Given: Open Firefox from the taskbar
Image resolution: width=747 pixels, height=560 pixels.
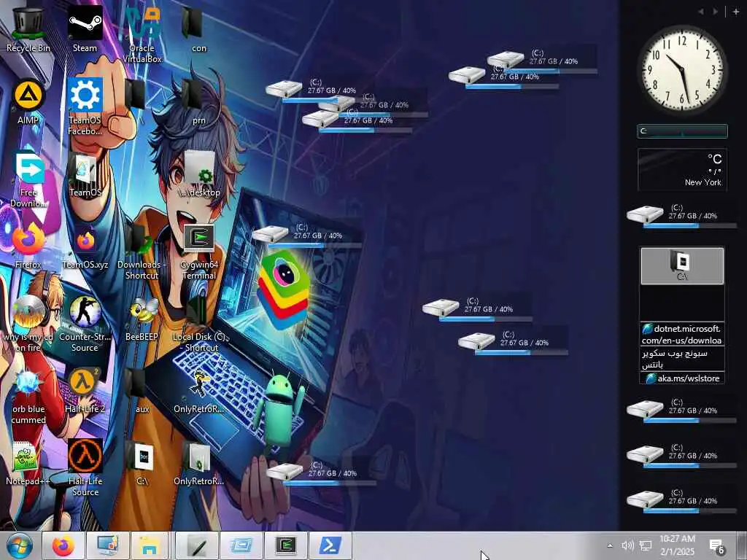Looking at the screenshot, I should pos(63,545).
